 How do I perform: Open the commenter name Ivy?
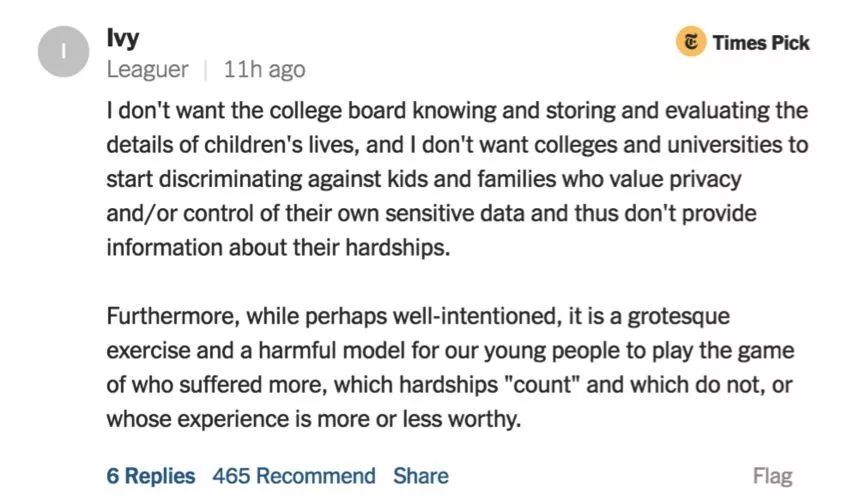tap(123, 38)
